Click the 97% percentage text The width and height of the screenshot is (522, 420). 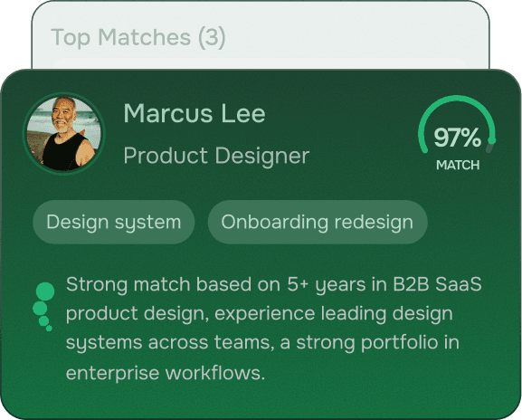click(457, 138)
